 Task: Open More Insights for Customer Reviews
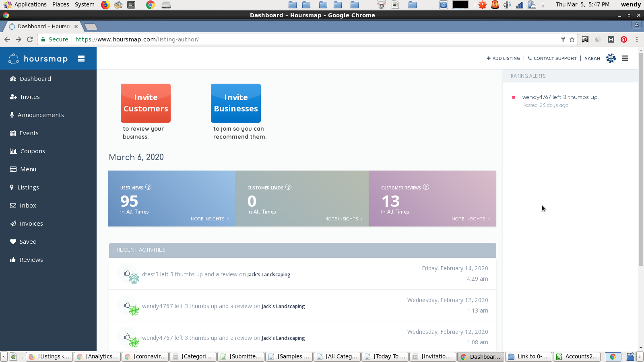click(471, 219)
